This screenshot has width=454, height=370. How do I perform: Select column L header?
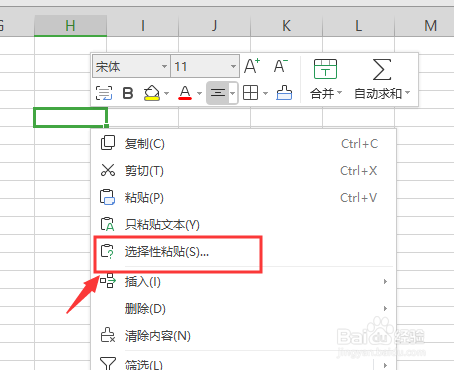tap(359, 25)
